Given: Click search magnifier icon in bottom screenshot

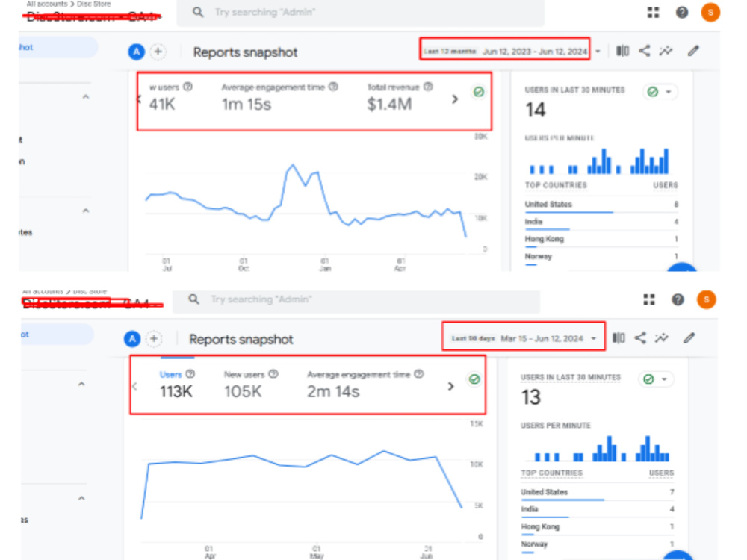Looking at the screenshot, I should point(194,299).
